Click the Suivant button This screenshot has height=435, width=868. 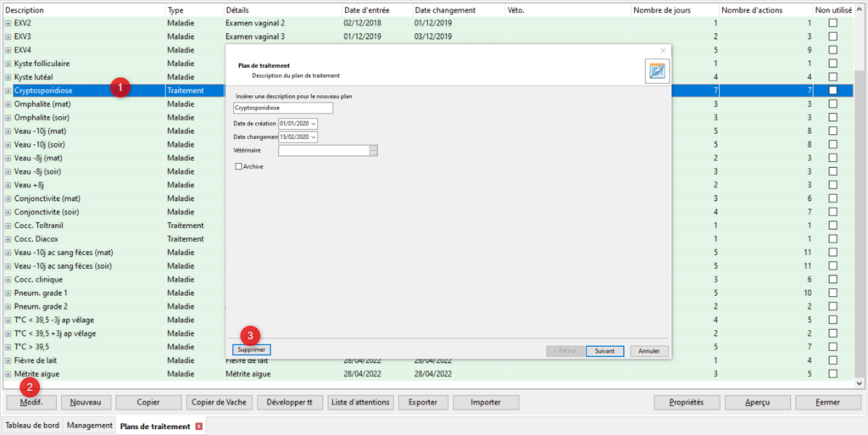pos(604,350)
